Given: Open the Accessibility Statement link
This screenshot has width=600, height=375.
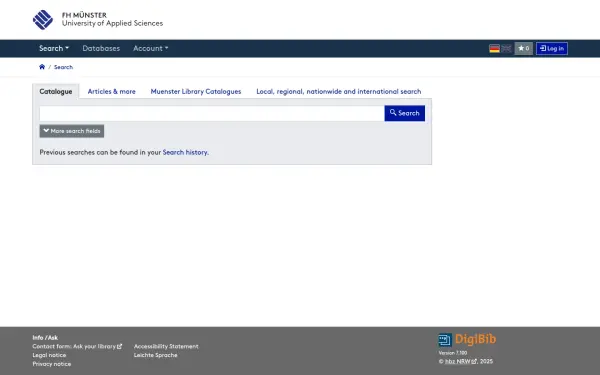Looking at the screenshot, I should 166,346.
